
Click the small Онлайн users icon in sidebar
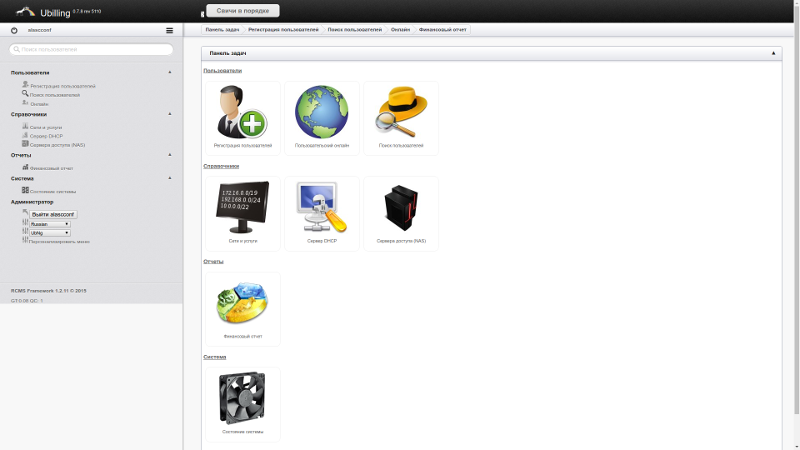tap(25, 103)
